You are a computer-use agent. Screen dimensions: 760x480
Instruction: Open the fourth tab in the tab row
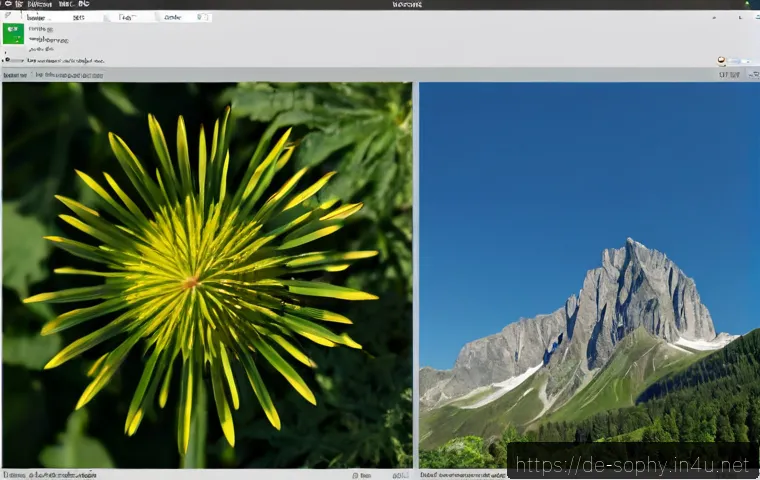[173, 17]
